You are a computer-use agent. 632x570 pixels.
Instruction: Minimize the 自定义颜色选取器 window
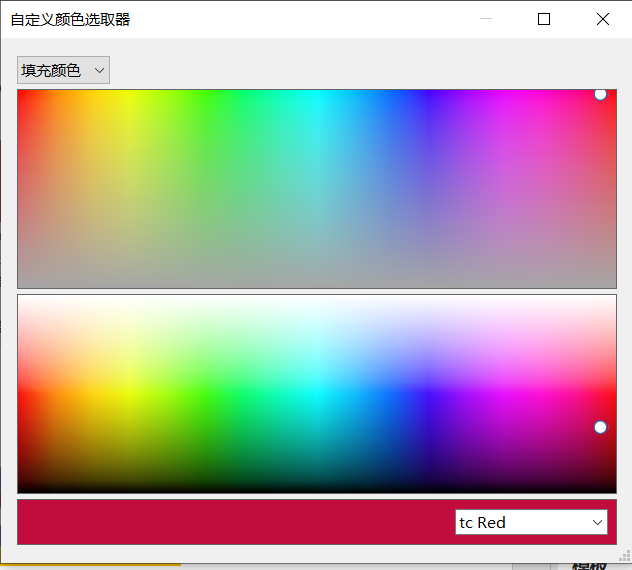(x=486, y=19)
